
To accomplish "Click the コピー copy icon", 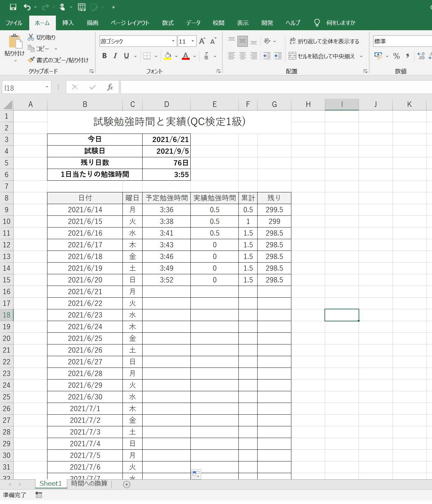I will (31, 48).
